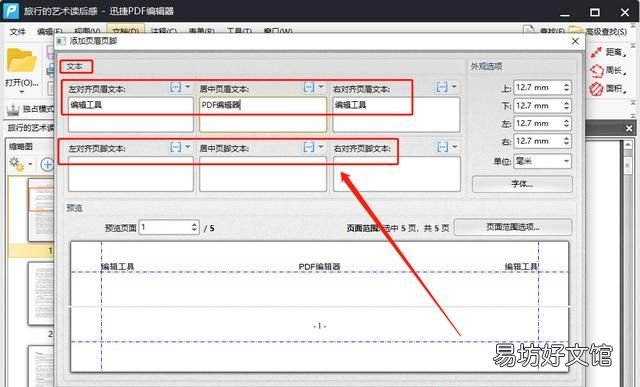
Task: Click the Font button
Action: pos(522,184)
